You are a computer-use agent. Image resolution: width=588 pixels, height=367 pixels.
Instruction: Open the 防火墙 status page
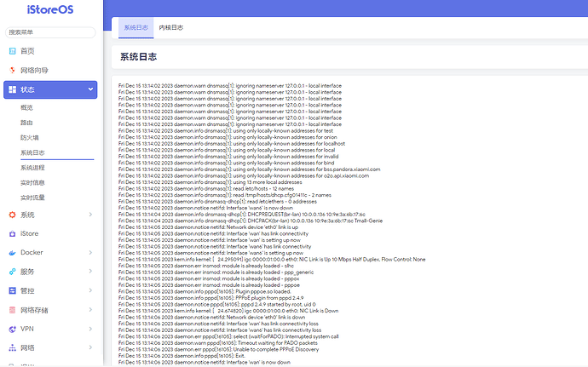click(30, 138)
